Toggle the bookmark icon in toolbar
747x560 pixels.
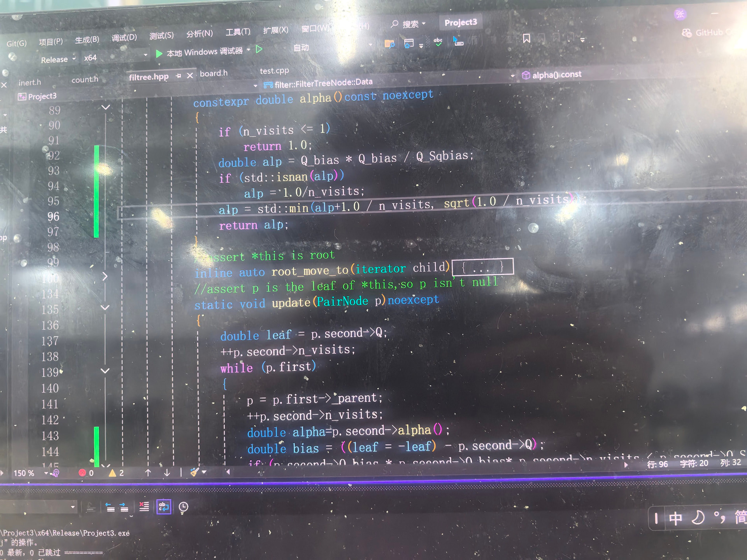pyautogui.click(x=526, y=38)
